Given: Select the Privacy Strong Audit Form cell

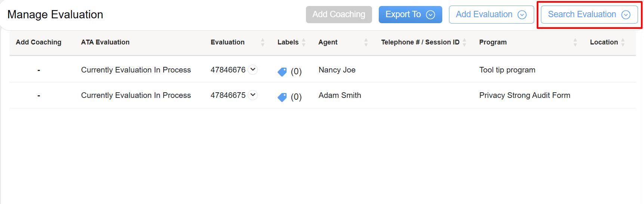Looking at the screenshot, I should pyautogui.click(x=524, y=95).
